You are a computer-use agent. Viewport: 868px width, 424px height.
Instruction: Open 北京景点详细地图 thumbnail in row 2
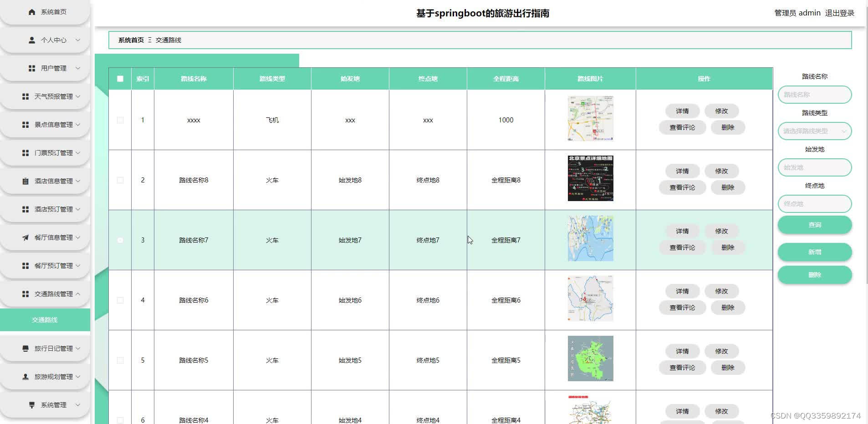click(590, 178)
